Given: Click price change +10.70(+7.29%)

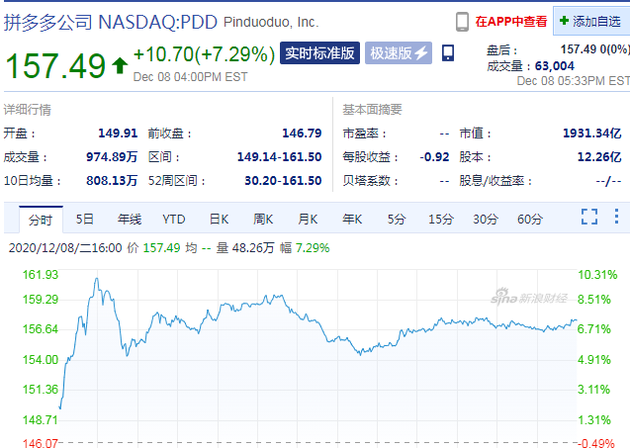Looking at the screenshot, I should click(204, 54).
